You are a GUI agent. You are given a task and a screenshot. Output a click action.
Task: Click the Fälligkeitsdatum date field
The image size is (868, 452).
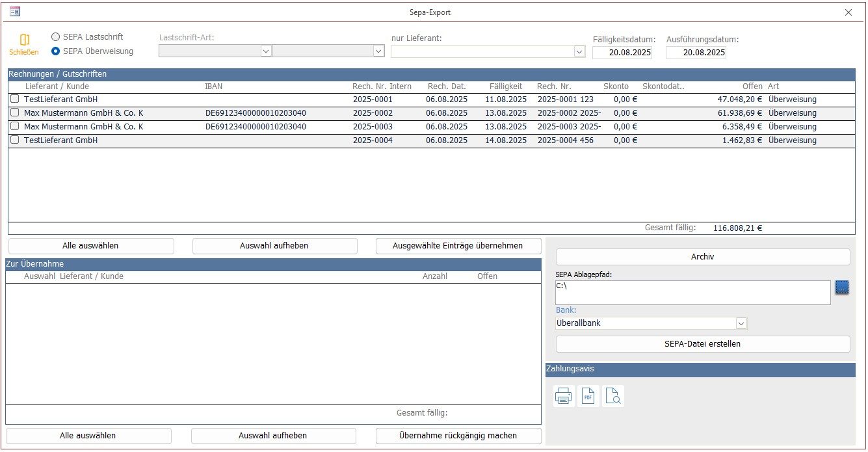tap(622, 53)
